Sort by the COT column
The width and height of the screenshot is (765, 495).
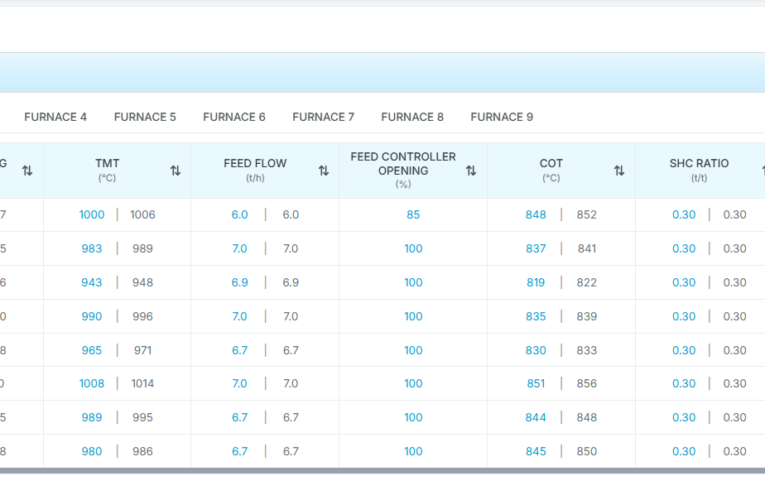pyautogui.click(x=619, y=171)
